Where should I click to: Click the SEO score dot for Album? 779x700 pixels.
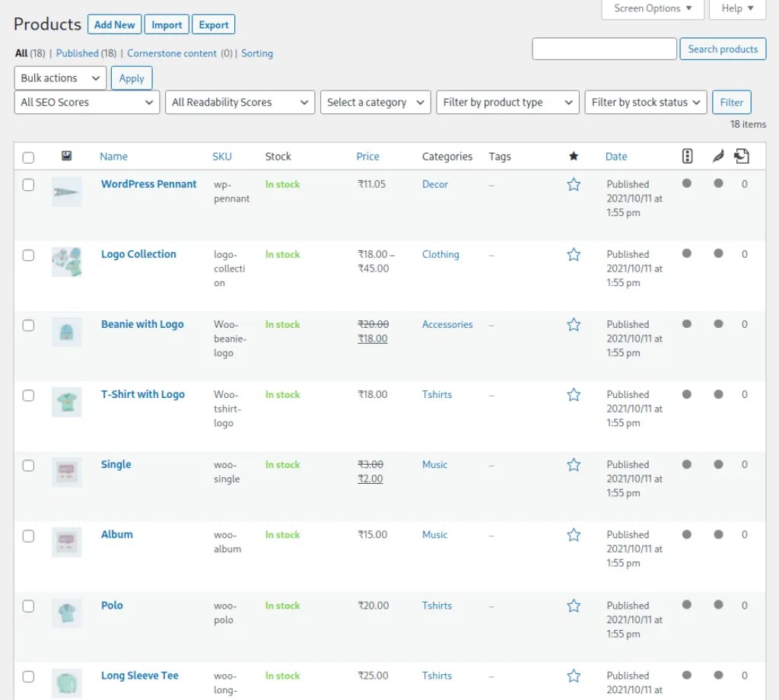[x=687, y=535]
